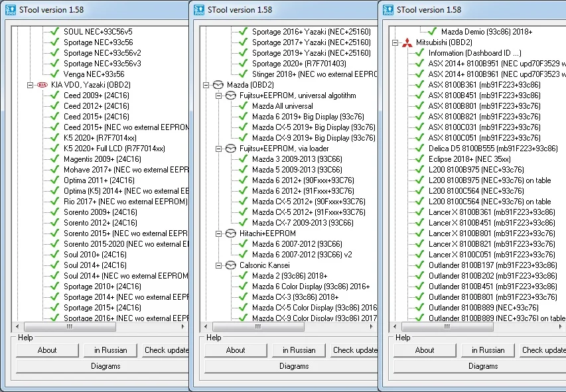Click About button in the right window
This screenshot has height=392, width=566.
(x=425, y=350)
